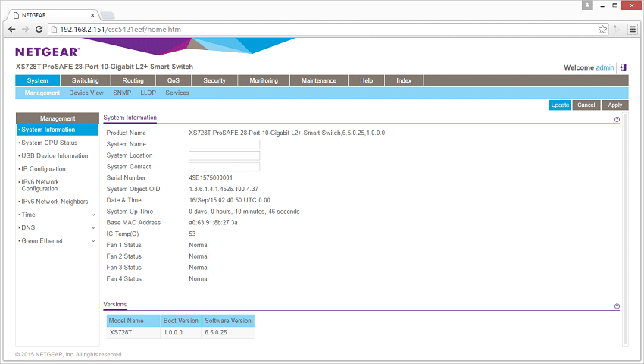
Task: Expand the Green Ethernet chevron
Action: tap(93, 241)
